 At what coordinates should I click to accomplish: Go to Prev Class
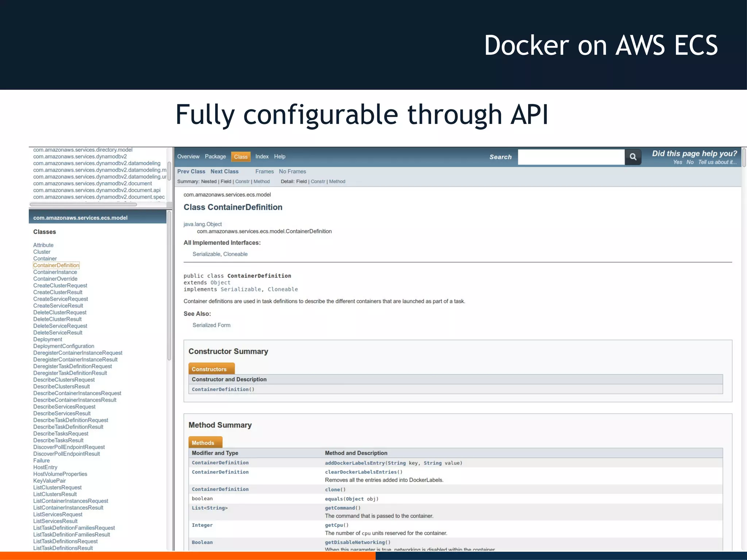click(x=191, y=171)
